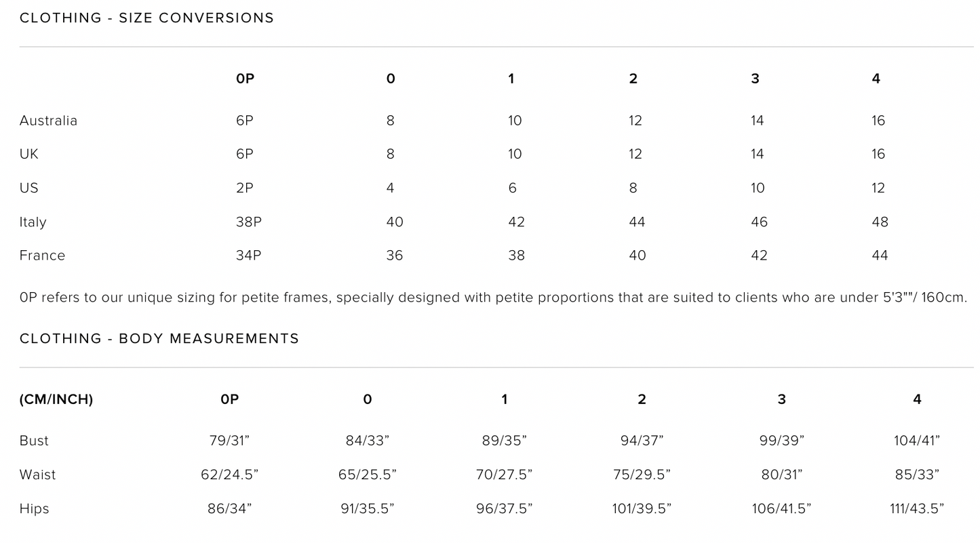This screenshot has width=980, height=543.
Task: Click the Waist row label
Action: (x=38, y=475)
